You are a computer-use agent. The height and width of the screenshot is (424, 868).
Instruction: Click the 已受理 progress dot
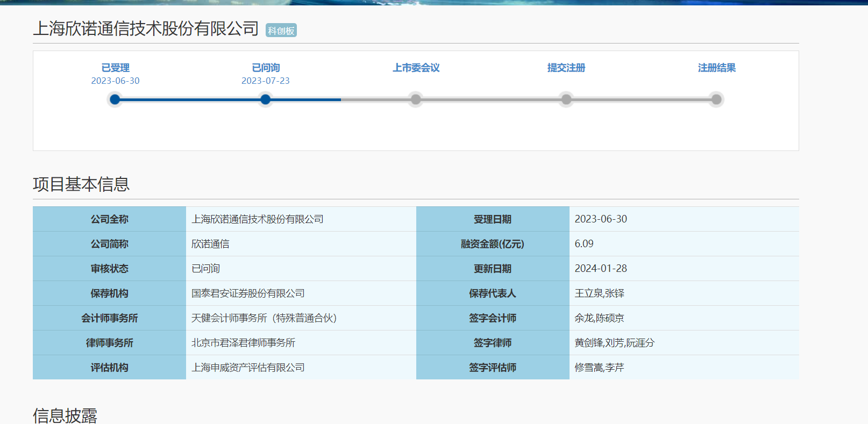pos(115,99)
